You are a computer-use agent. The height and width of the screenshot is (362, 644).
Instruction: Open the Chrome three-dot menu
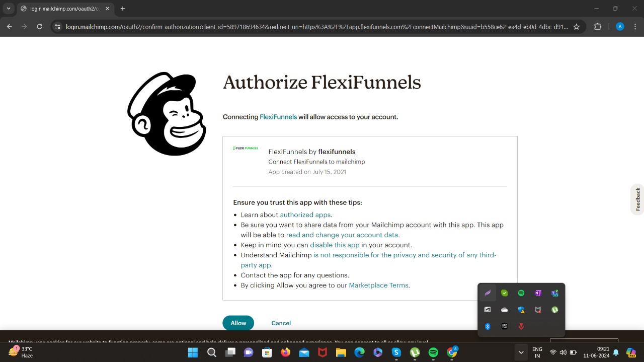(x=635, y=27)
